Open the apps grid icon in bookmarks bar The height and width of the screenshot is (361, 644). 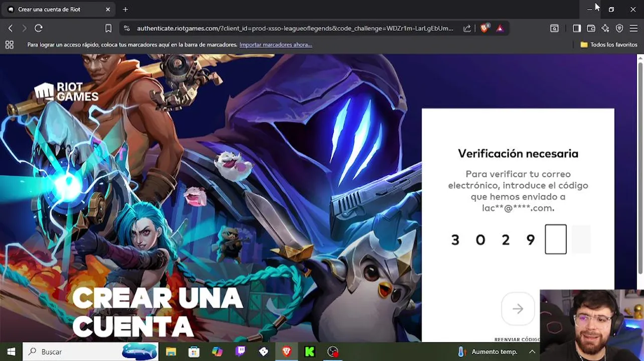coord(9,45)
